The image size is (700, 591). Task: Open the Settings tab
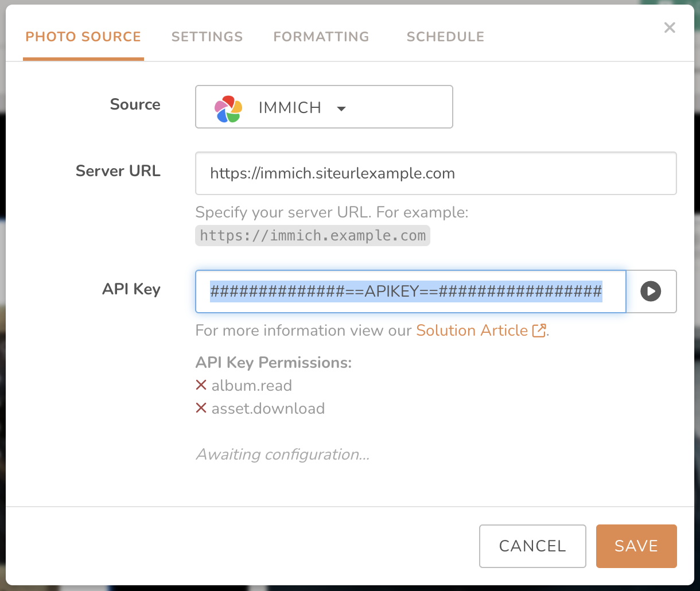(x=207, y=37)
